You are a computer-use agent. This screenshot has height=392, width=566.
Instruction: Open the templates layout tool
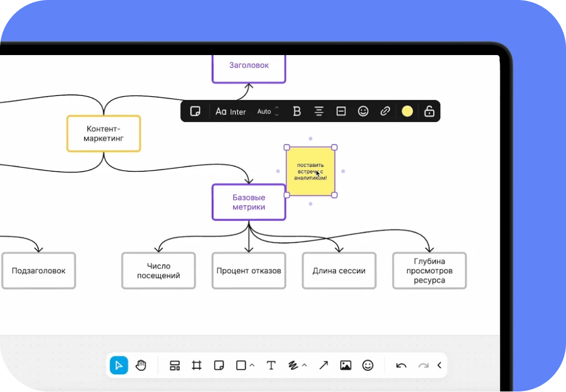coord(174,366)
